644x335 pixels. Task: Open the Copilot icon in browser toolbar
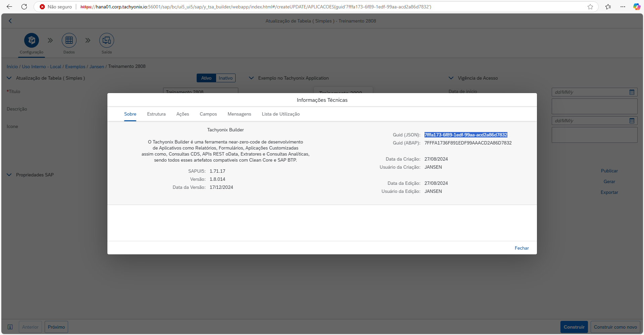(x=637, y=7)
